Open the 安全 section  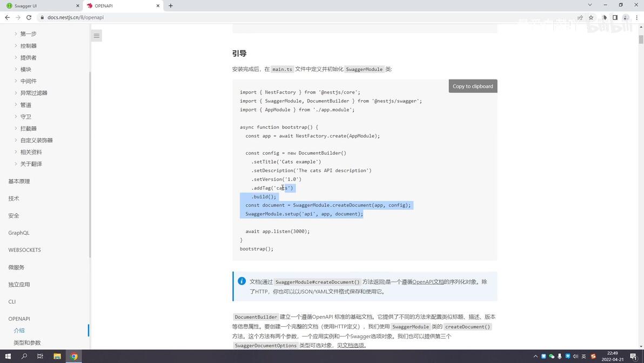[x=14, y=215]
